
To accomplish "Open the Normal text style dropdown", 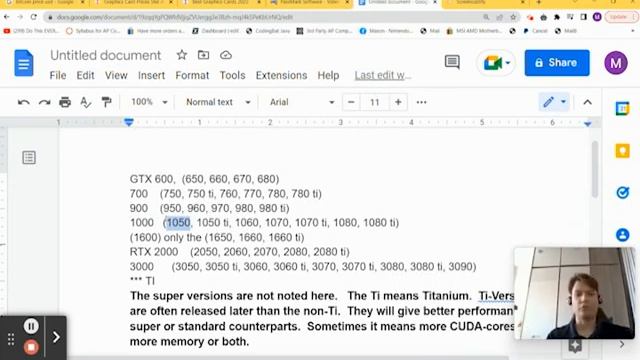I will click(218, 102).
